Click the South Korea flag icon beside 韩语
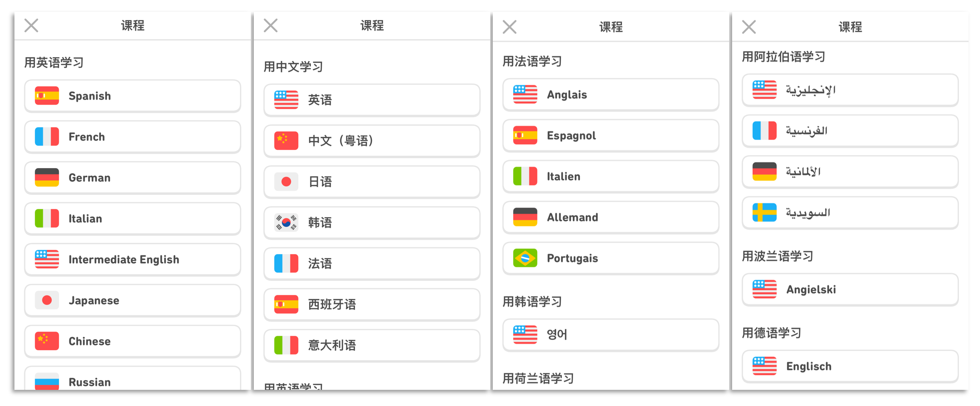The height and width of the screenshot is (406, 980). pos(286,222)
